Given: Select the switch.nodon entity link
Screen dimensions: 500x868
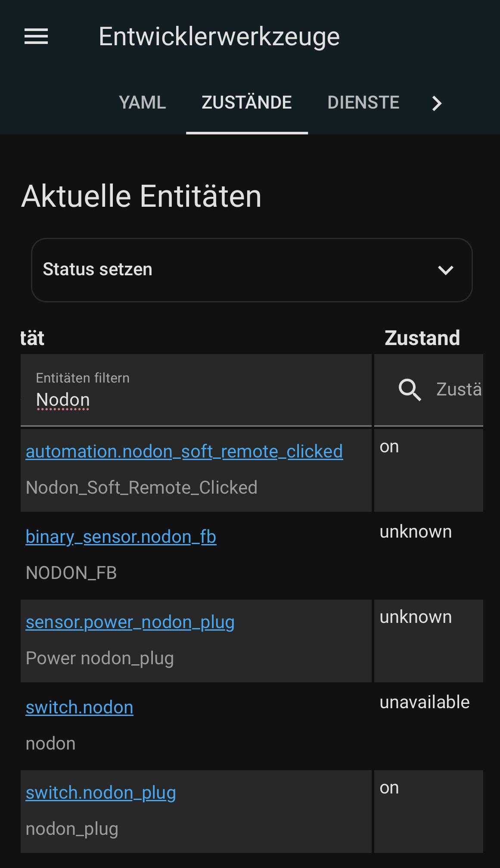Looking at the screenshot, I should point(79,708).
